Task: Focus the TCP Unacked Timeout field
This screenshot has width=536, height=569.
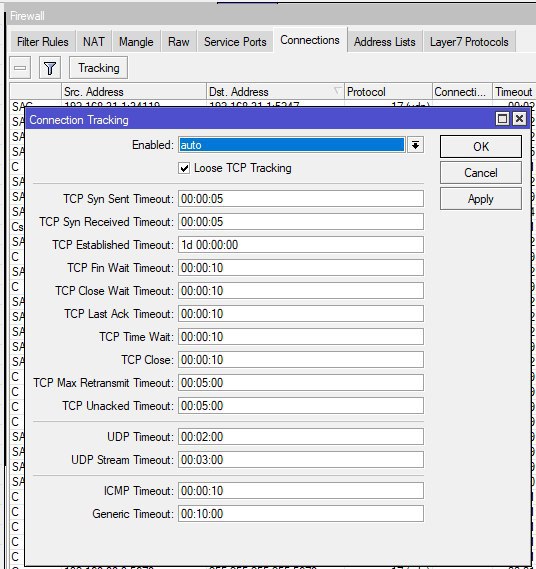Action: click(x=300, y=406)
